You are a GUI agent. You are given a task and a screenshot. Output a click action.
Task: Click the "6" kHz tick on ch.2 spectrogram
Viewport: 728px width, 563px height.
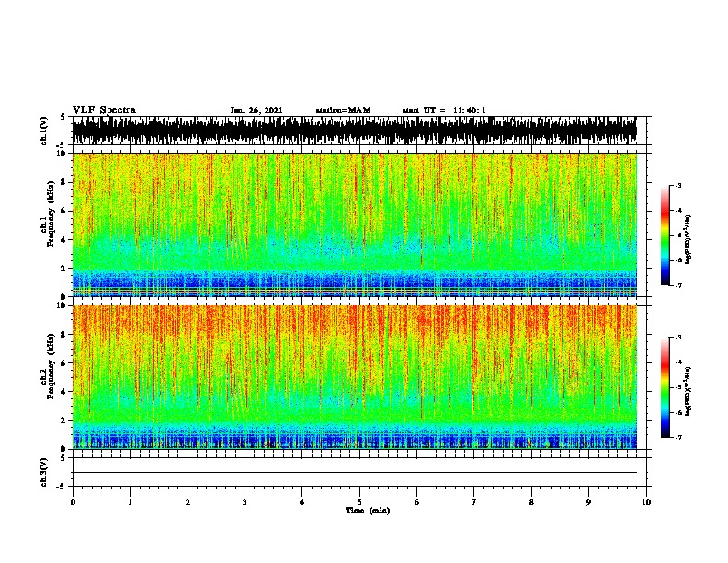(64, 363)
